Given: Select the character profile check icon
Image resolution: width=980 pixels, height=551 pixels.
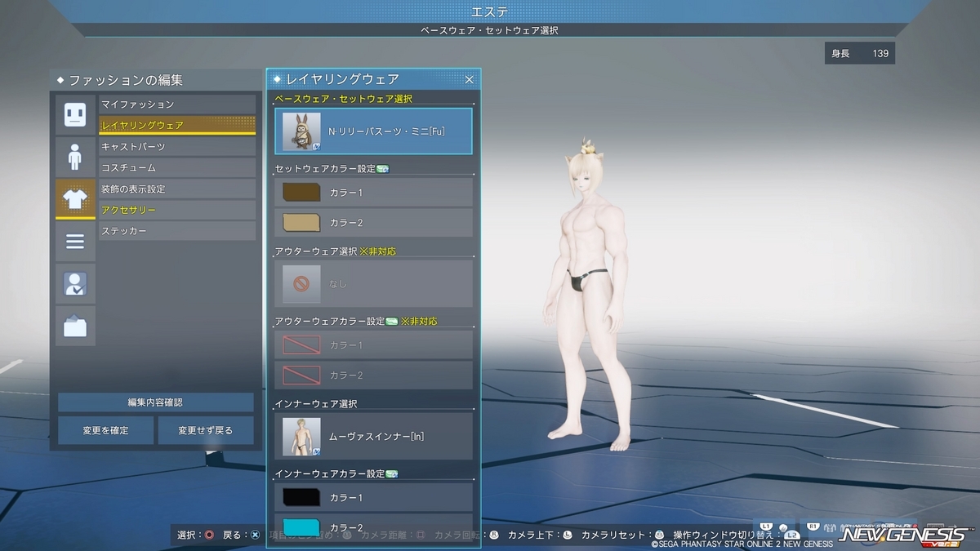Looking at the screenshot, I should (75, 284).
